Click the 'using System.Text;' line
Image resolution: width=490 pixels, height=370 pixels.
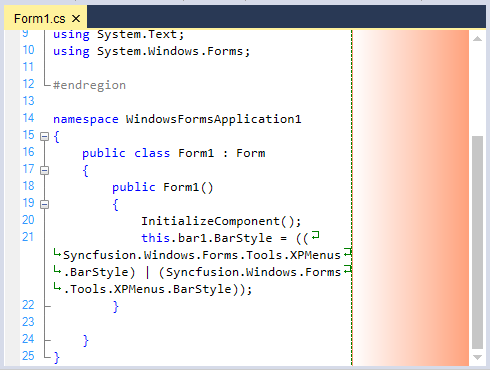click(119, 34)
